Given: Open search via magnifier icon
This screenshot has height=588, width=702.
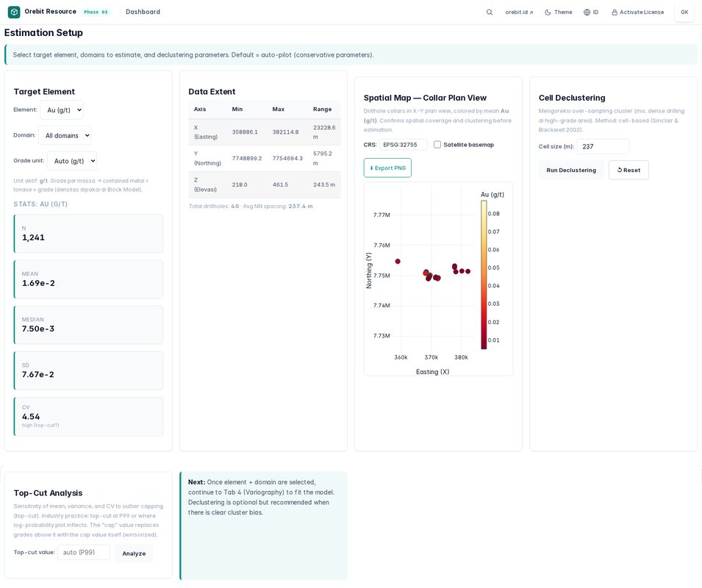Looking at the screenshot, I should [490, 12].
